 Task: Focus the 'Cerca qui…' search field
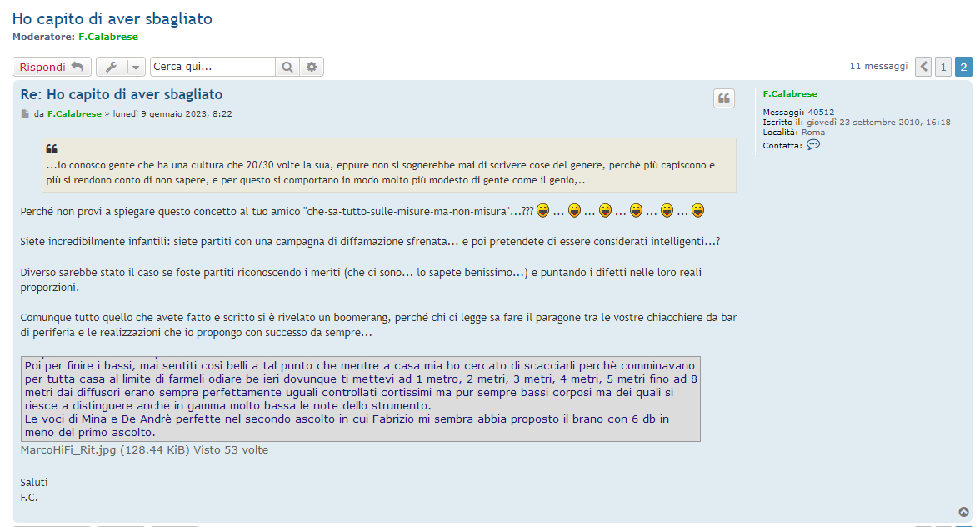click(x=212, y=67)
